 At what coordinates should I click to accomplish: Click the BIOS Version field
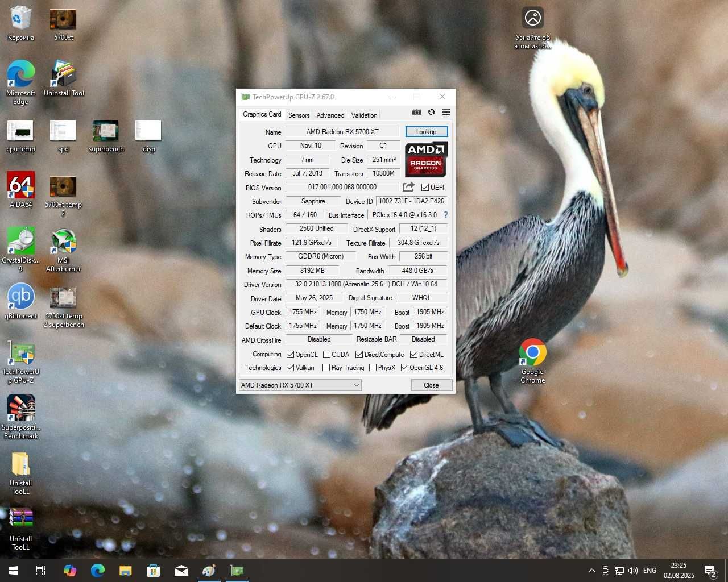click(342, 187)
